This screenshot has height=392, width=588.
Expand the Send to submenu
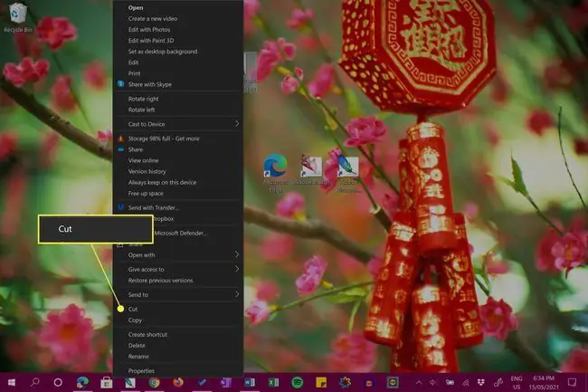pos(178,295)
